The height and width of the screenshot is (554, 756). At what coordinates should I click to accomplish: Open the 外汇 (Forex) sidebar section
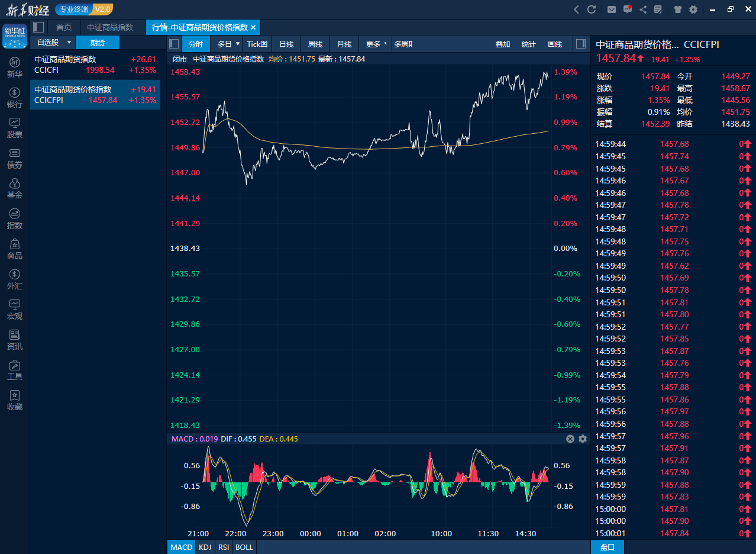click(x=14, y=279)
